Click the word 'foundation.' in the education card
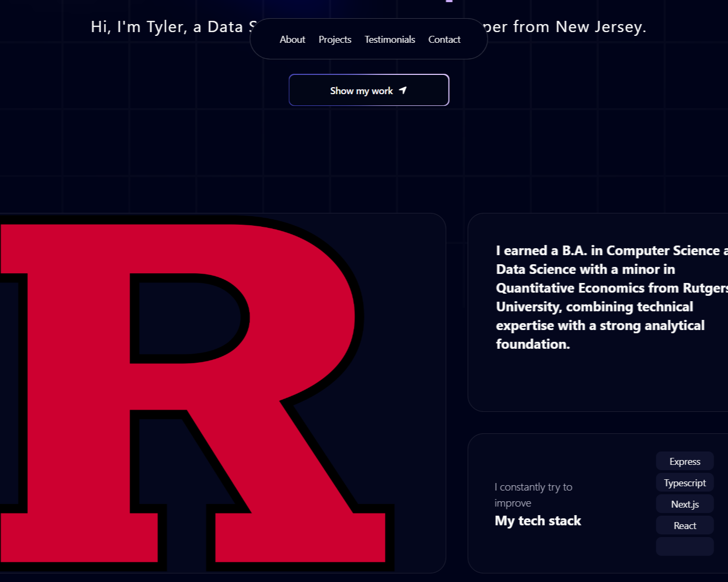 (x=533, y=344)
